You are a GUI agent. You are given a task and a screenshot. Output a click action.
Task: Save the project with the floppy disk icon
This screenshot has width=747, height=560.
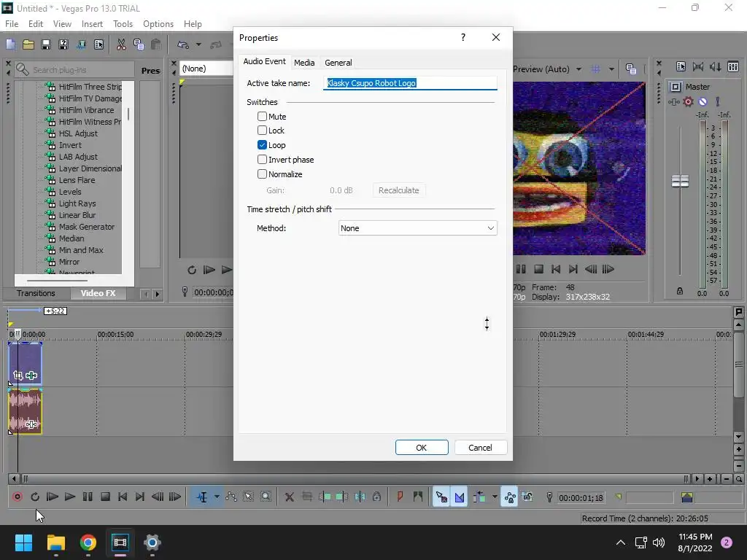coord(46,44)
